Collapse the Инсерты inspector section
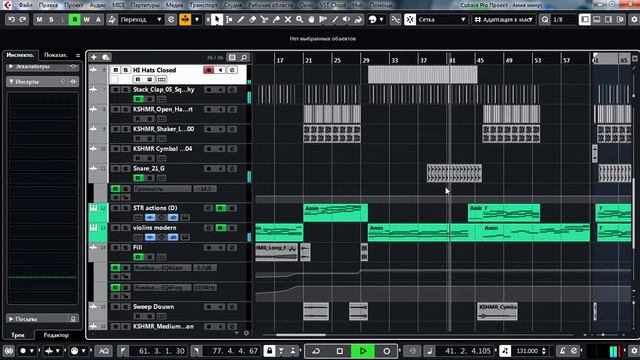The height and width of the screenshot is (360, 640). click(42, 82)
